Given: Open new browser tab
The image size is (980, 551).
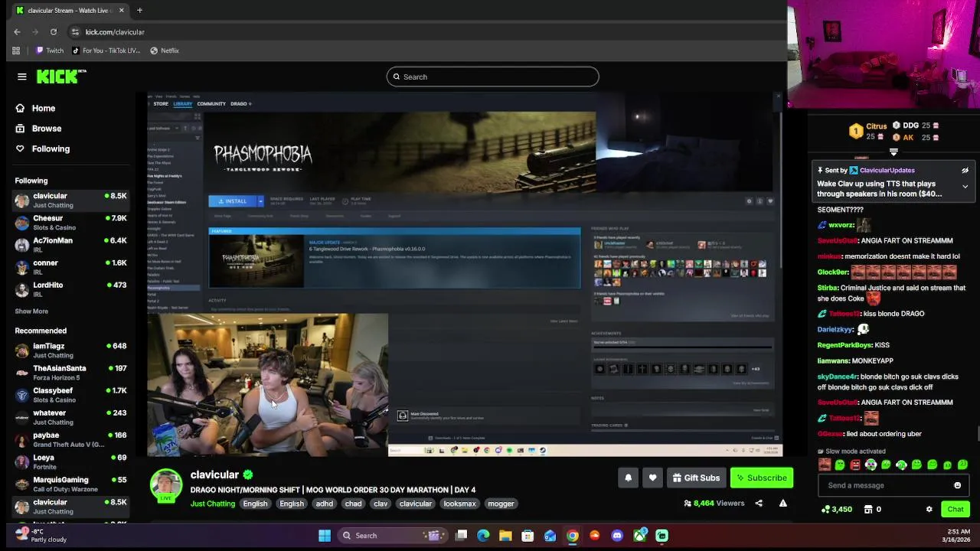Looking at the screenshot, I should [x=139, y=11].
